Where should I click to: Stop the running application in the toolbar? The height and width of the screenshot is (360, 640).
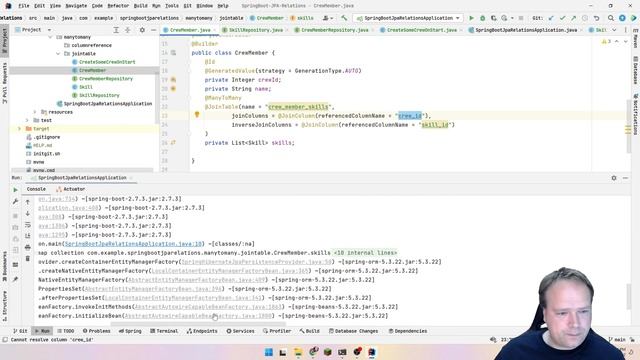(521, 18)
